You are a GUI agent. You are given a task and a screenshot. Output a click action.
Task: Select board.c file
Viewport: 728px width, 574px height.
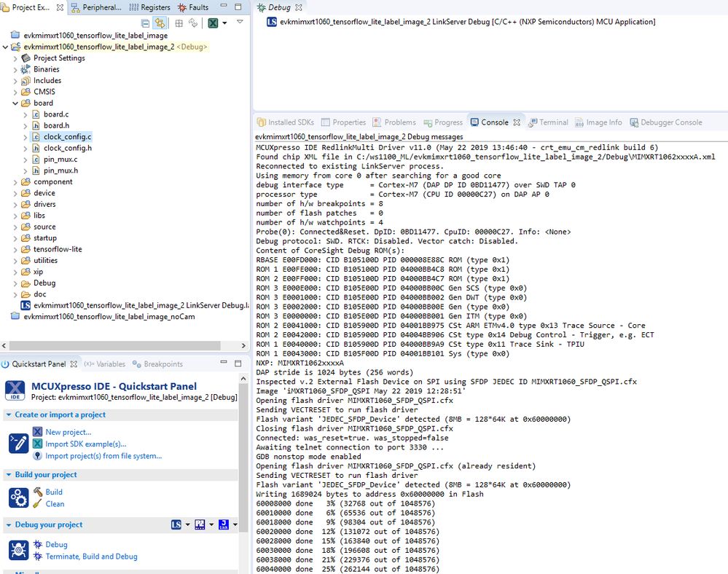pyautogui.click(x=56, y=114)
